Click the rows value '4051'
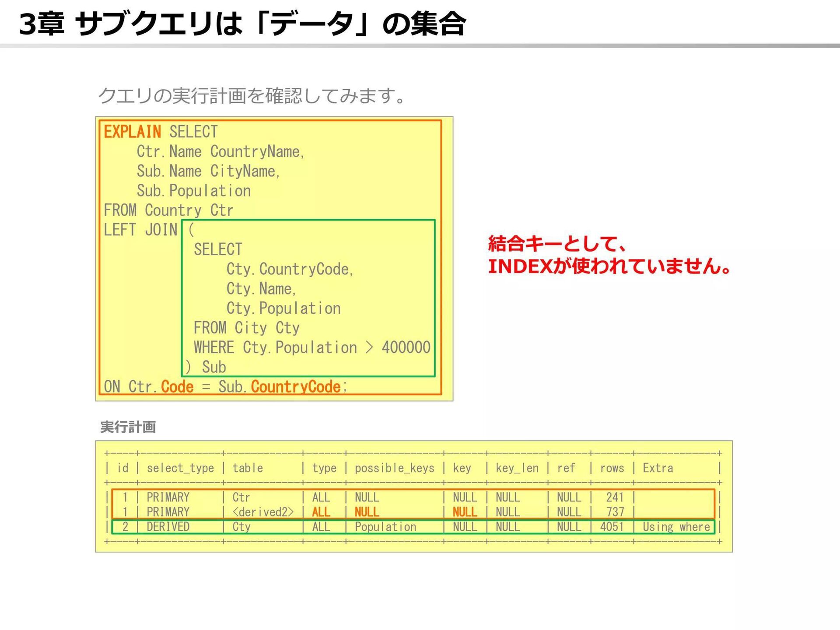 [612, 527]
